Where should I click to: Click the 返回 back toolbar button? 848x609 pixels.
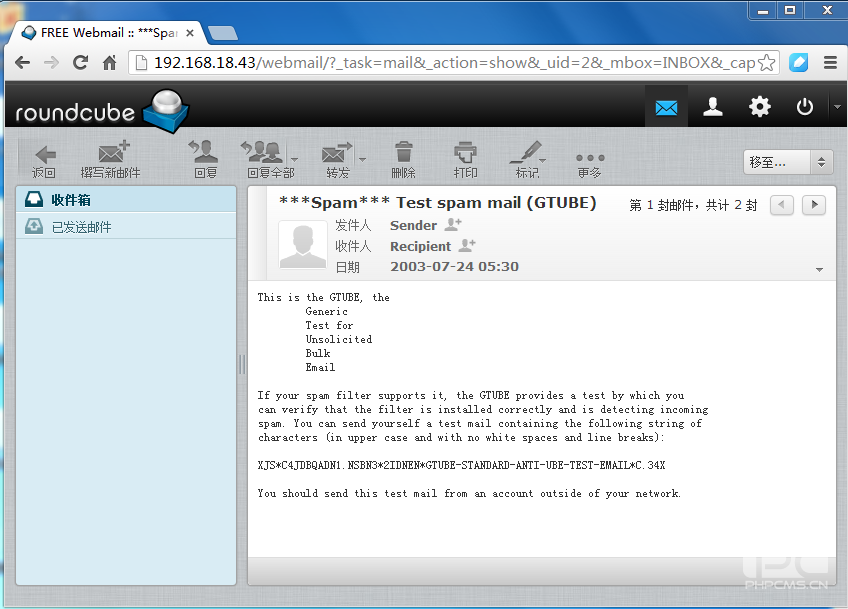44,160
